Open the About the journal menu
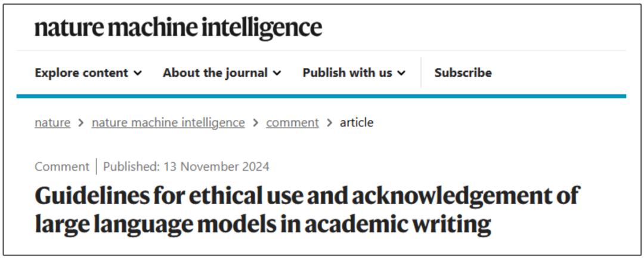 coord(215,73)
